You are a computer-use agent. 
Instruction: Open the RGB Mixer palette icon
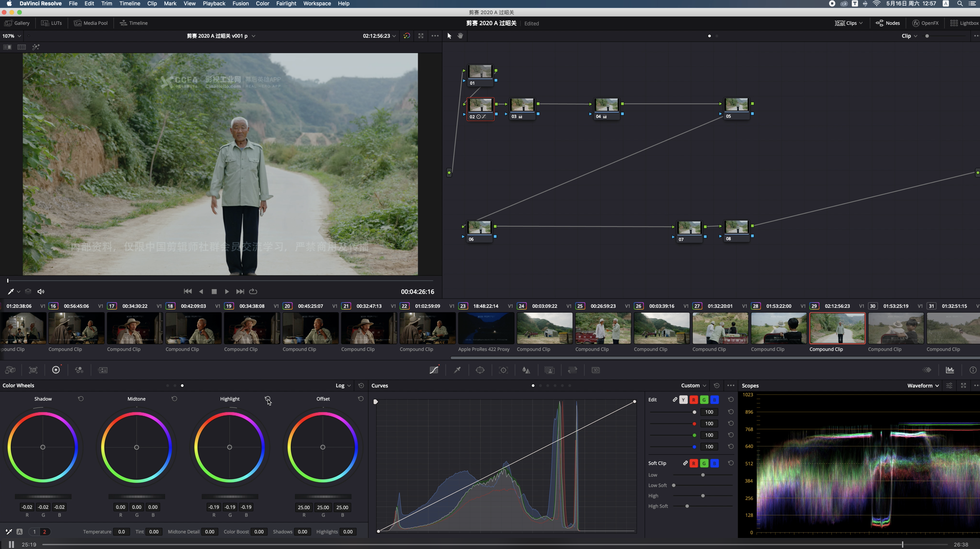(79, 370)
